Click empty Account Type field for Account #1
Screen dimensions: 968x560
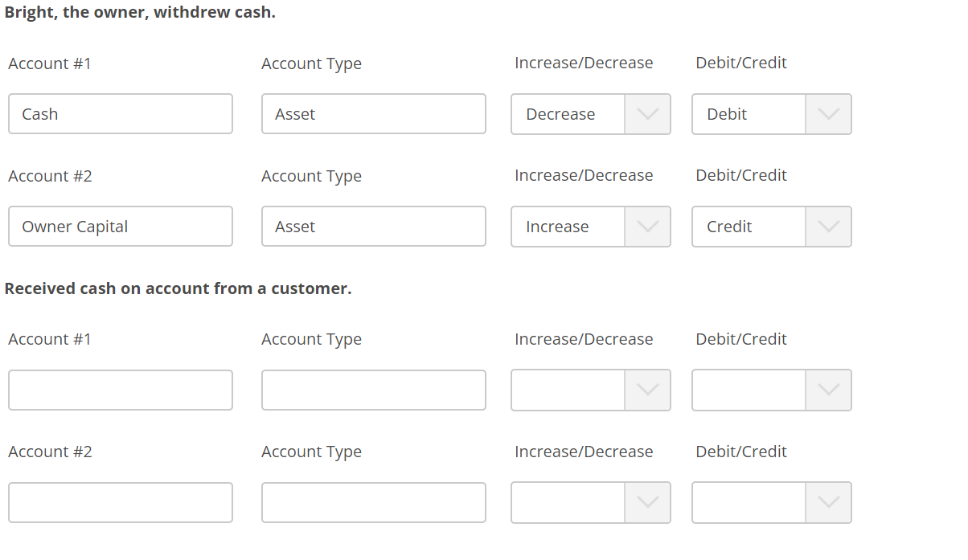click(373, 390)
